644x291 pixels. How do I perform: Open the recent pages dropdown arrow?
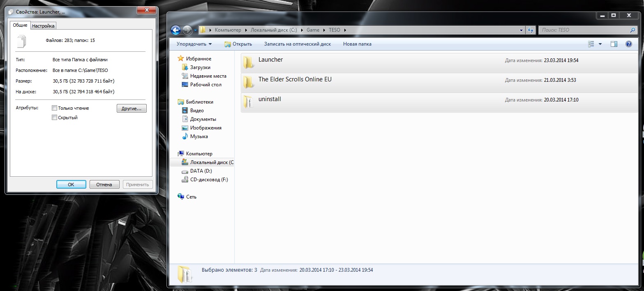[x=195, y=30]
